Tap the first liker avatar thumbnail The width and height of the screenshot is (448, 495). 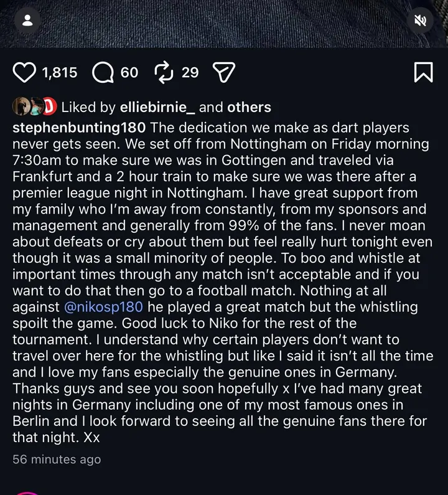pyautogui.click(x=21, y=106)
